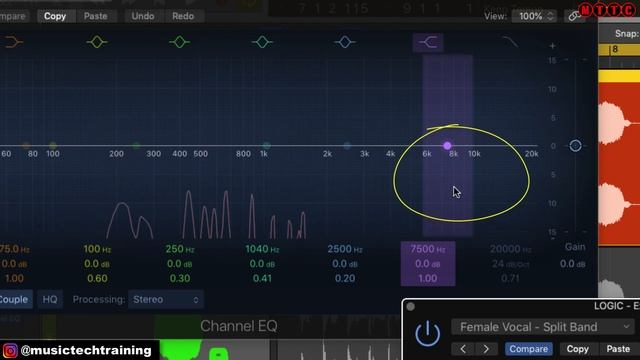Click the 0.30 Q value of 250 Hz band
Screen dimensions: 640x360
point(180,278)
